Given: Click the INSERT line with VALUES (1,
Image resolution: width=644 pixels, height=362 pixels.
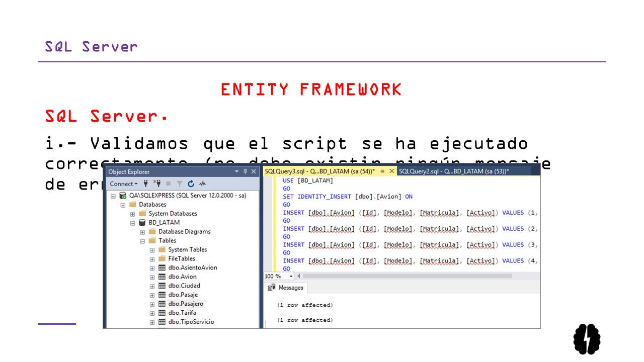Looking at the screenshot, I should point(410,213).
